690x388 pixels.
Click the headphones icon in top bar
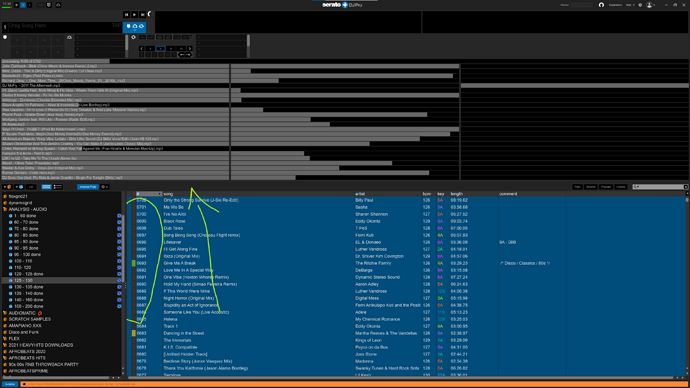click(x=601, y=5)
